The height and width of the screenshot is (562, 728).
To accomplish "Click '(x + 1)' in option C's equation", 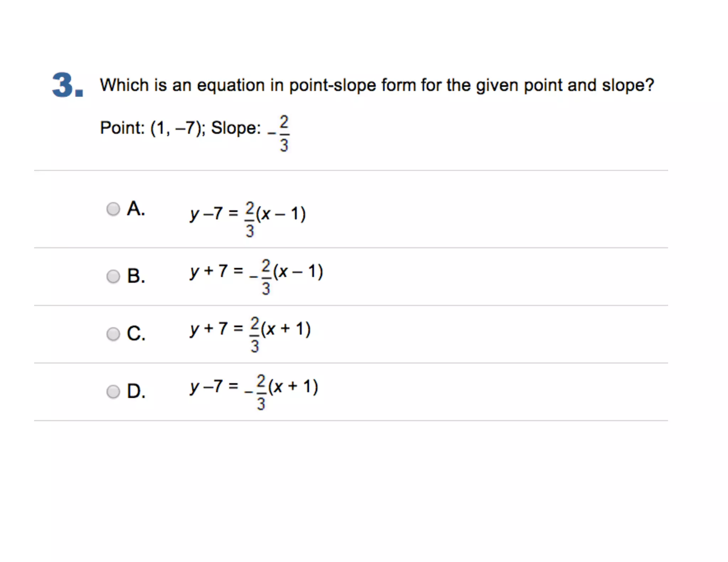I will click(286, 329).
